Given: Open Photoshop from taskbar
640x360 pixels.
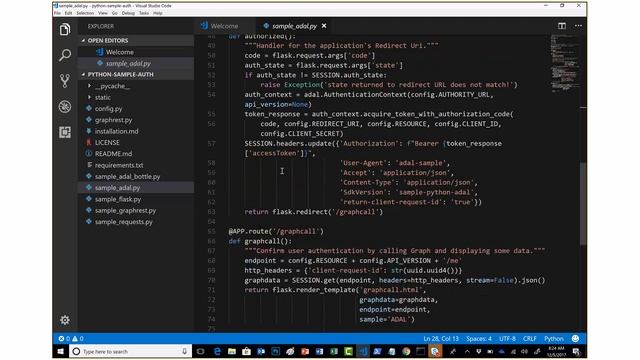Looking at the screenshot, I should point(276,351).
